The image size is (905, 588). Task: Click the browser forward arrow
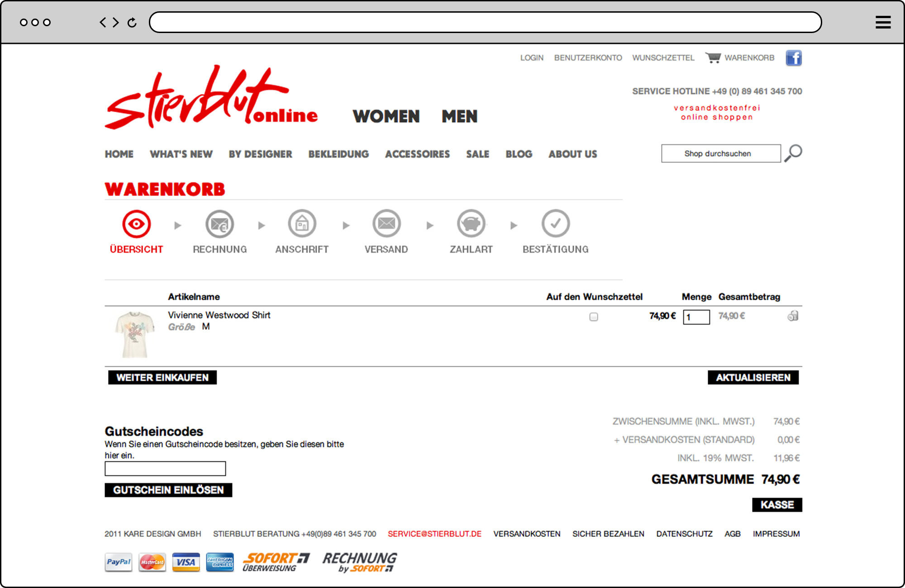(x=116, y=22)
